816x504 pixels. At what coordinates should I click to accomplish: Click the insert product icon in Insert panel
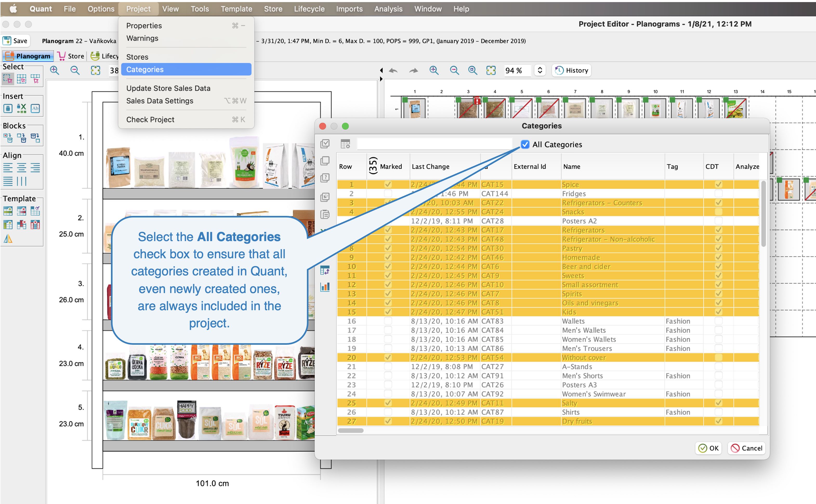click(x=8, y=108)
